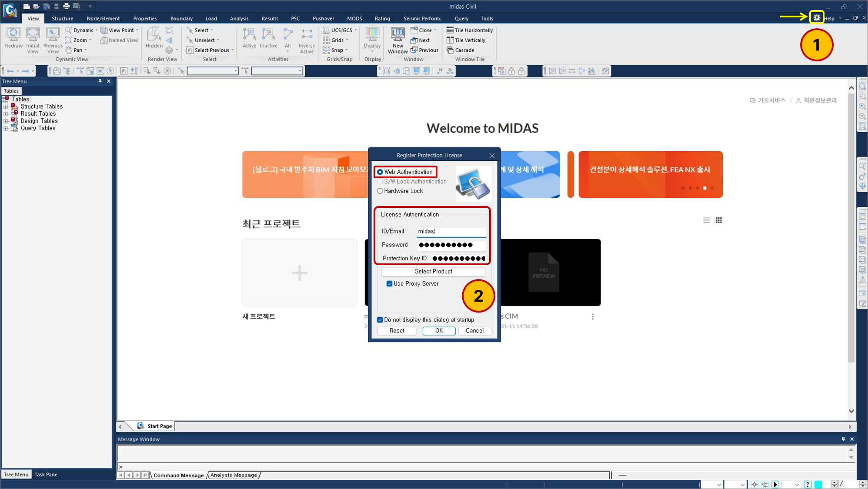Click the ID/Email input field

451,232
